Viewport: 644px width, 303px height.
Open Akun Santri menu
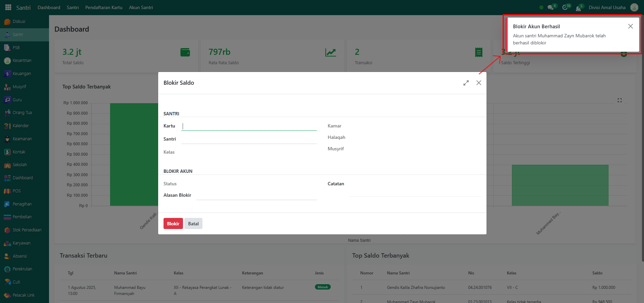pos(141,7)
